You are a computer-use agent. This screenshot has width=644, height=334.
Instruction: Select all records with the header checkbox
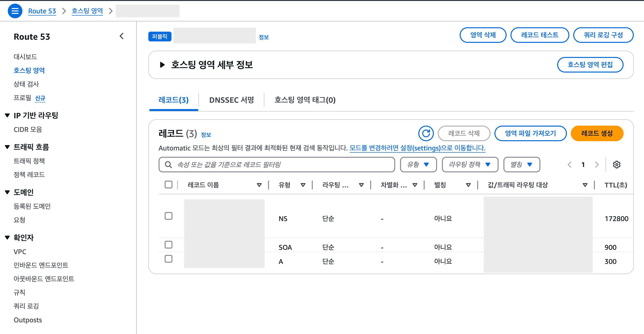pos(168,184)
